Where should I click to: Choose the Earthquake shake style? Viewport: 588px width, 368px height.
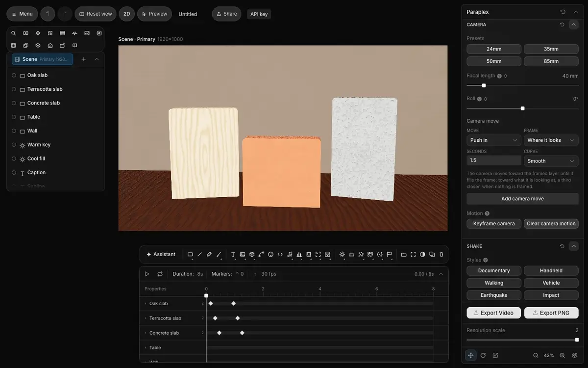[x=494, y=295]
